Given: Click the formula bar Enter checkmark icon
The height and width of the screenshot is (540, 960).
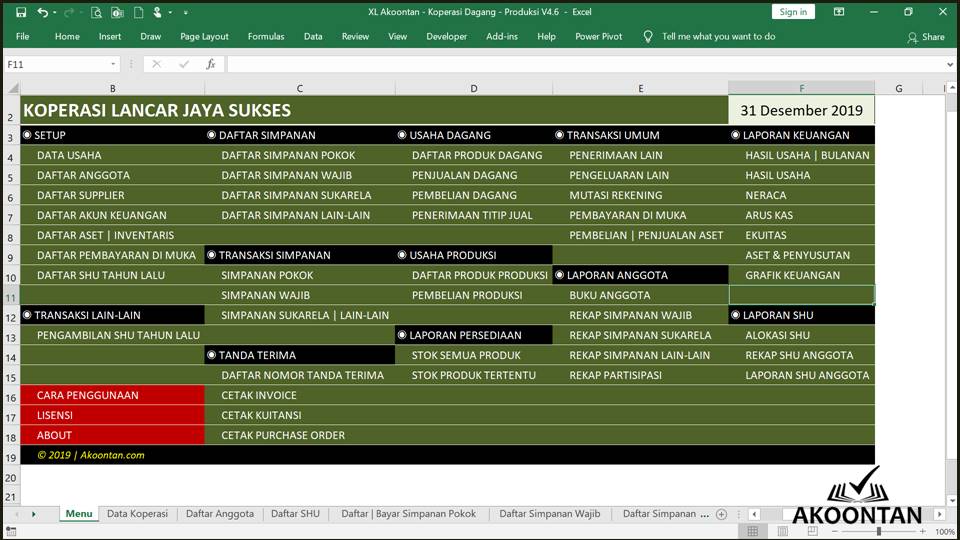Looking at the screenshot, I should point(184,64).
